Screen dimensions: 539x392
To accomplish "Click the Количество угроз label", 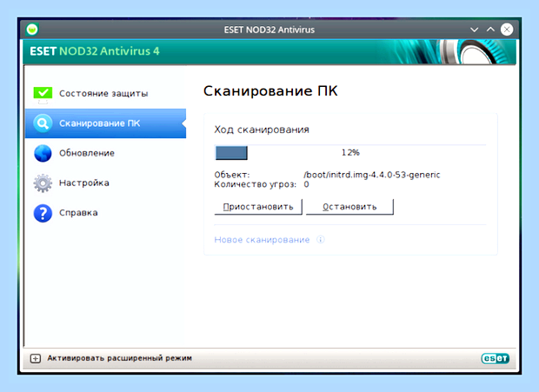I will 255,184.
